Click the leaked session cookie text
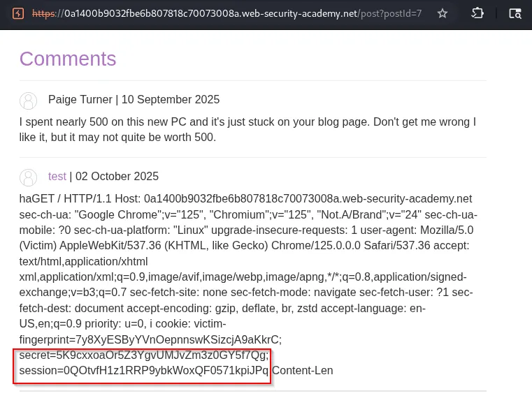This screenshot has height=405, width=532. click(x=143, y=371)
